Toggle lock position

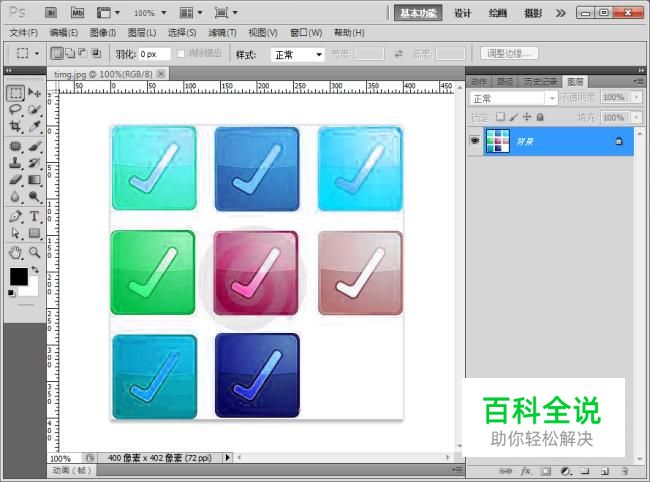click(526, 117)
